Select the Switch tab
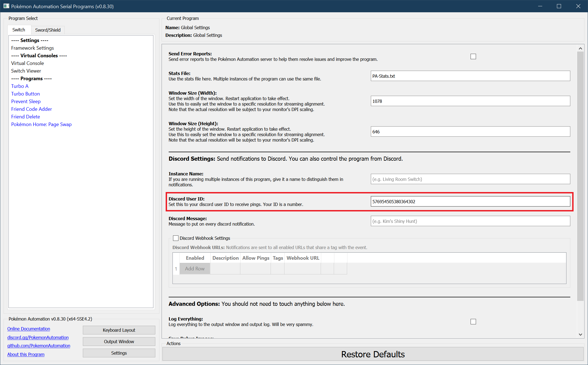Image resolution: width=588 pixels, height=365 pixels. pos(19,30)
